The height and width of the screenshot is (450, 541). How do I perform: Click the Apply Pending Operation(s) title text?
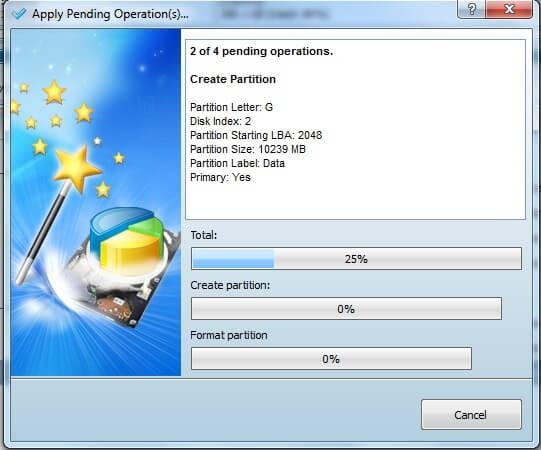click(x=110, y=14)
